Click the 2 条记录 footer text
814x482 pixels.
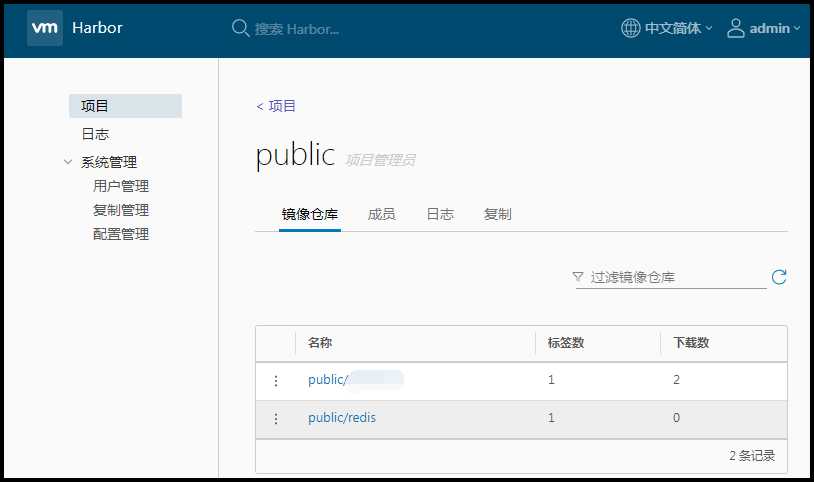[x=752, y=456]
